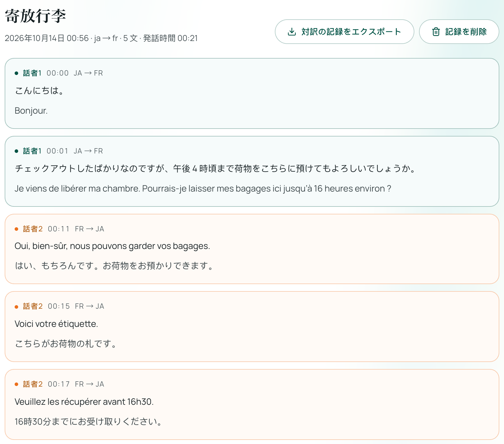Image resolution: width=504 pixels, height=444 pixels.
Task: Click the translation Bonjour.
Action: 31,111
